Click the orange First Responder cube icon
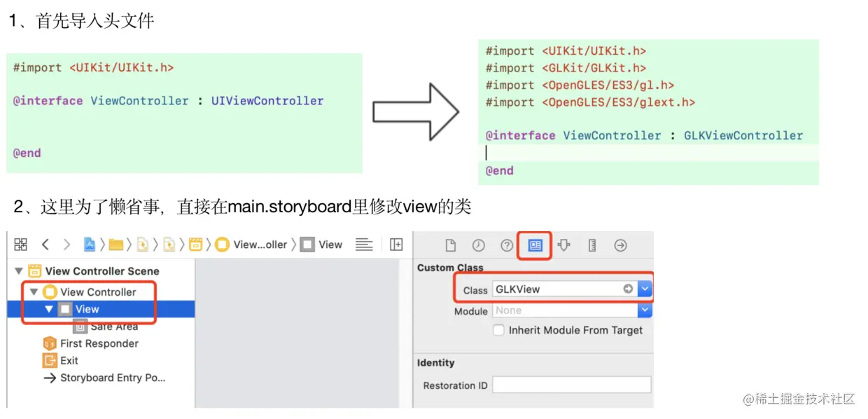868x419 pixels. pos(50,343)
